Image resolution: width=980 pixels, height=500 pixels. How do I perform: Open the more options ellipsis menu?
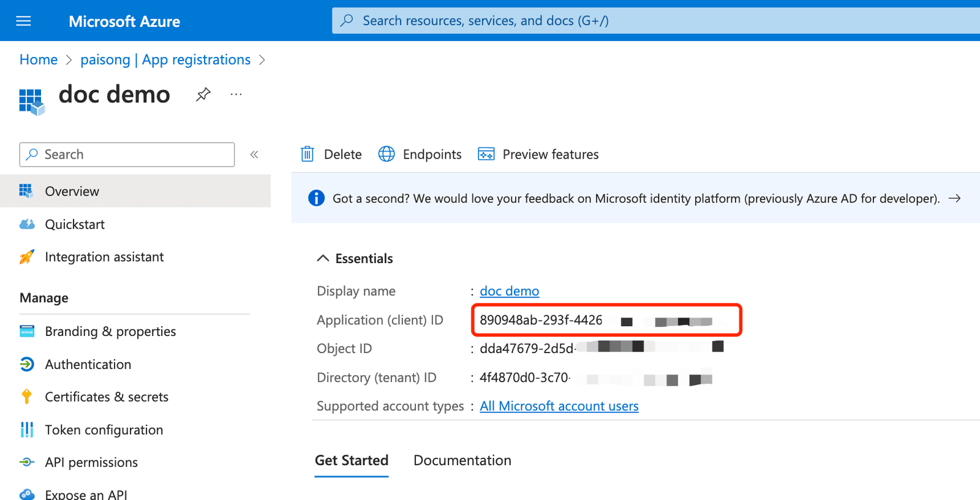click(x=236, y=94)
